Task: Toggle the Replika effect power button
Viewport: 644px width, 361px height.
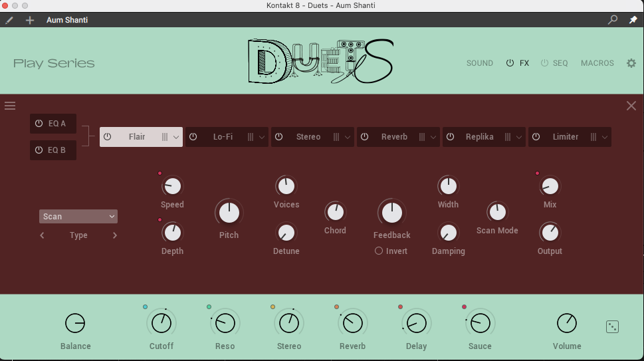Action: point(450,137)
